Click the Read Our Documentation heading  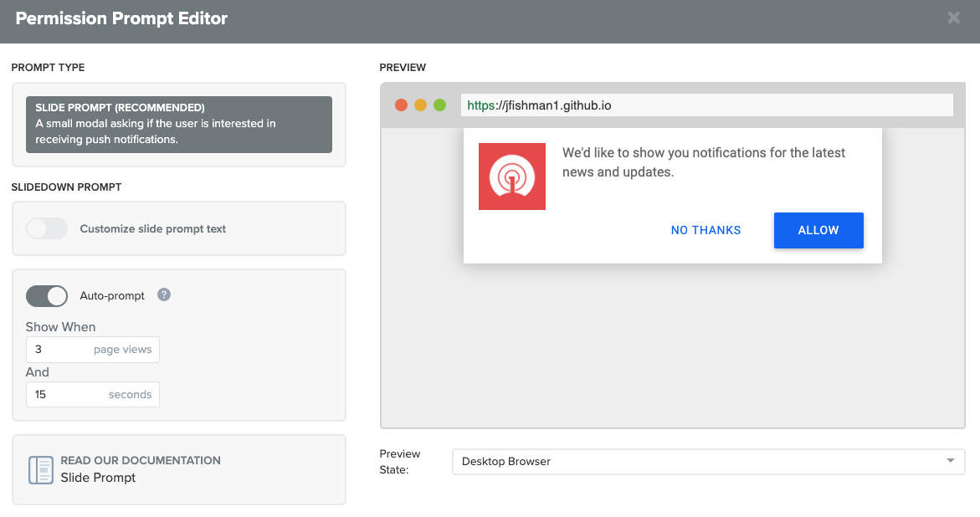141,460
